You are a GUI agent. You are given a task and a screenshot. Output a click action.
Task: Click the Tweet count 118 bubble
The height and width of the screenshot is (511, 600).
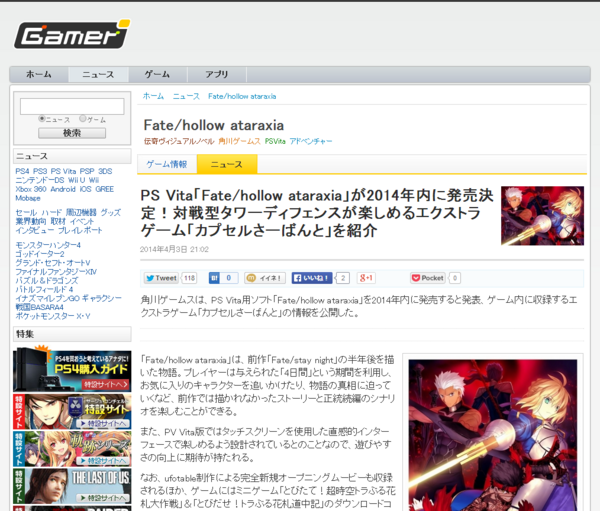tap(189, 278)
